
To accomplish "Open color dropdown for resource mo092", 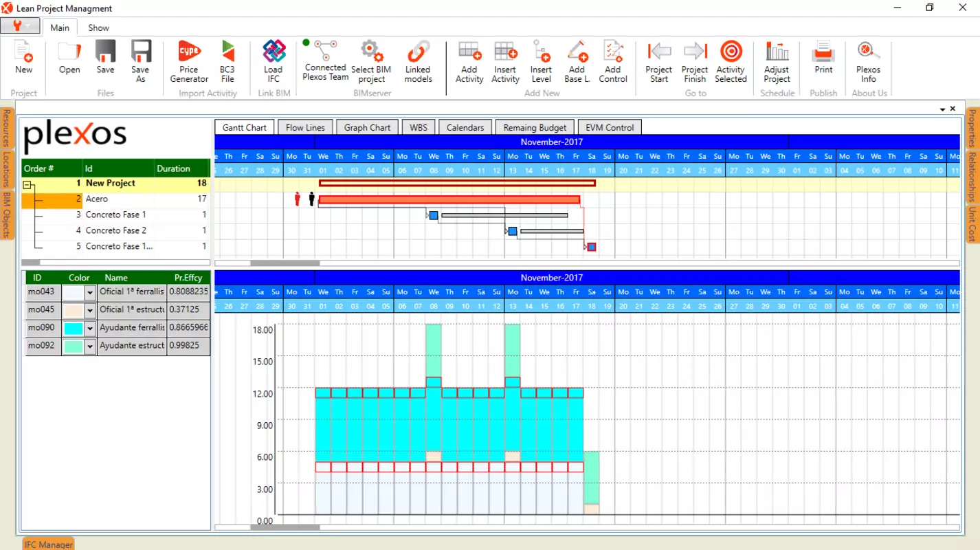I will pyautogui.click(x=89, y=346).
